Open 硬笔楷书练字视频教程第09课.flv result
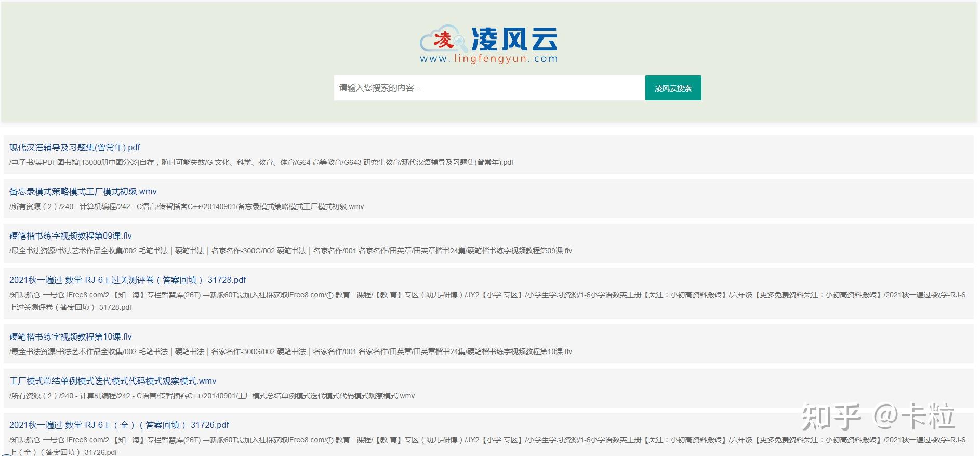The height and width of the screenshot is (456, 980). 71,236
